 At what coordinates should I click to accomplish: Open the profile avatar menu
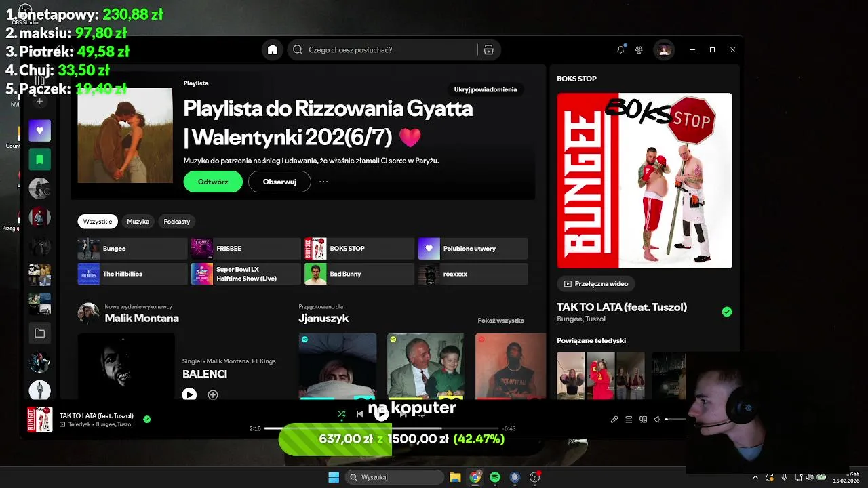coord(664,49)
